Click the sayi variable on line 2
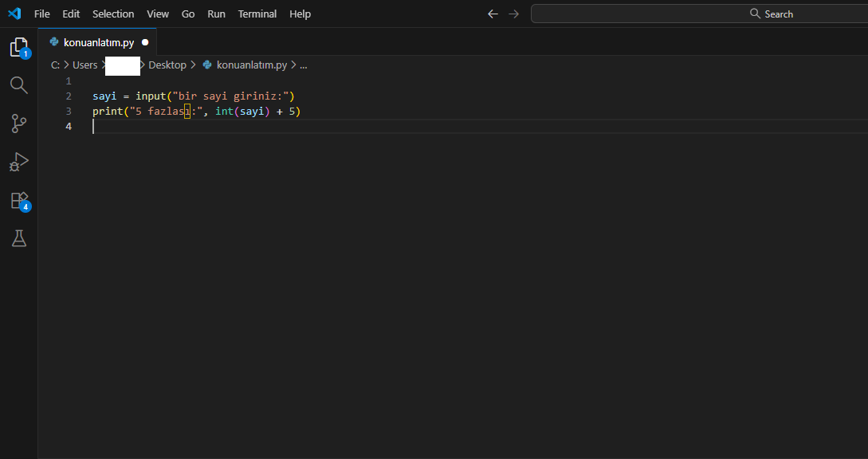 coord(104,96)
